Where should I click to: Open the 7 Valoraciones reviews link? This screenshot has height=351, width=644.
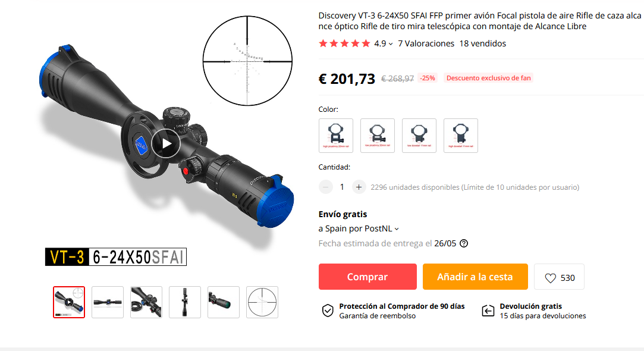click(x=426, y=43)
